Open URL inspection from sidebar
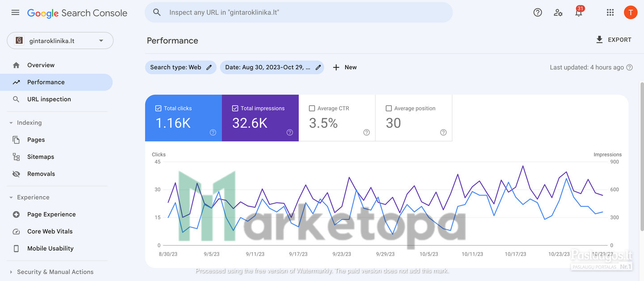644x281 pixels. tap(56, 99)
